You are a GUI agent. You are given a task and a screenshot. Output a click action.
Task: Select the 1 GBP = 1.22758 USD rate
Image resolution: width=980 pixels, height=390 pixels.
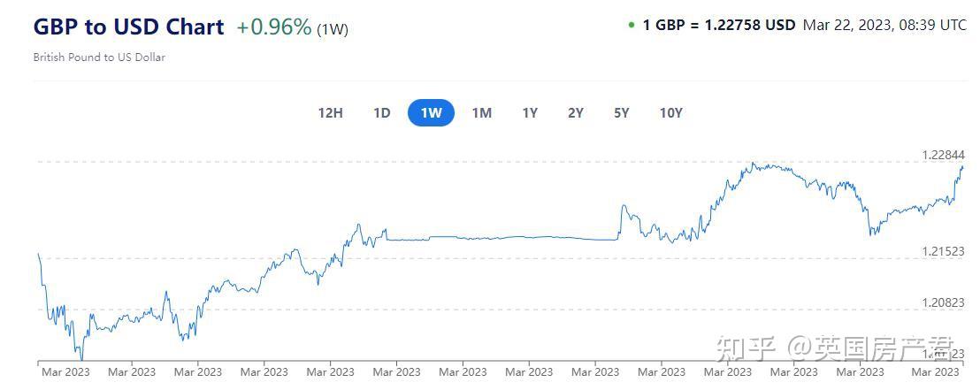point(719,26)
